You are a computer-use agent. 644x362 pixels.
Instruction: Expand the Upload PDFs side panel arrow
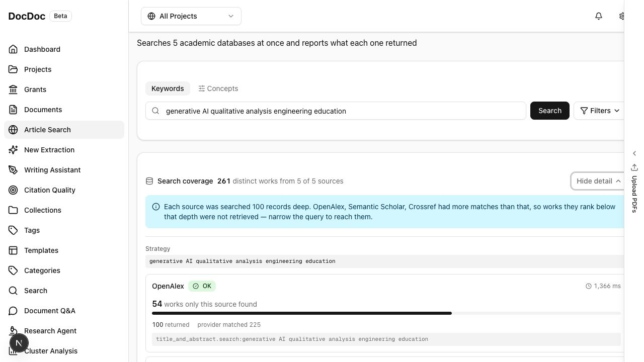tap(634, 153)
